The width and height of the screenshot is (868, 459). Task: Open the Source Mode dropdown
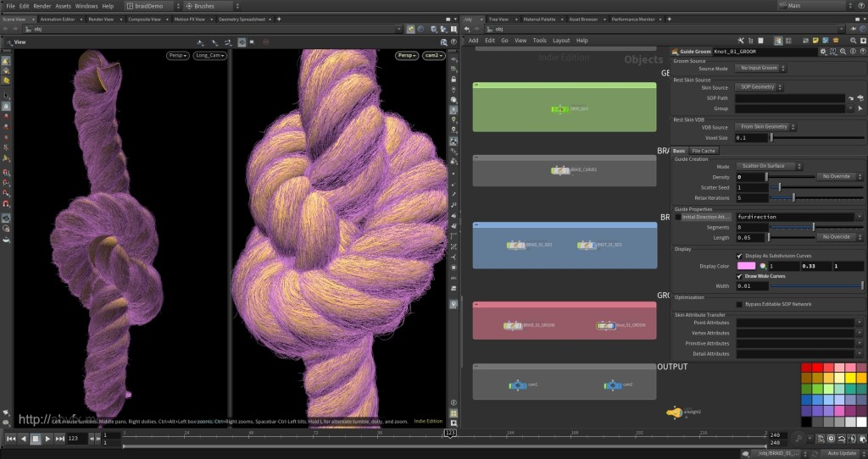pyautogui.click(x=759, y=68)
